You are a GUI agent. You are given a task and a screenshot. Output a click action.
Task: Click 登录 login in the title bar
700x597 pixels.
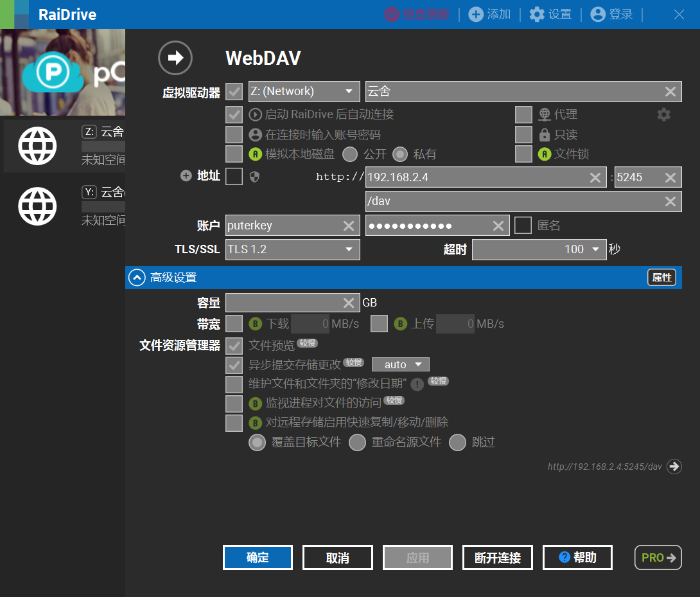611,14
